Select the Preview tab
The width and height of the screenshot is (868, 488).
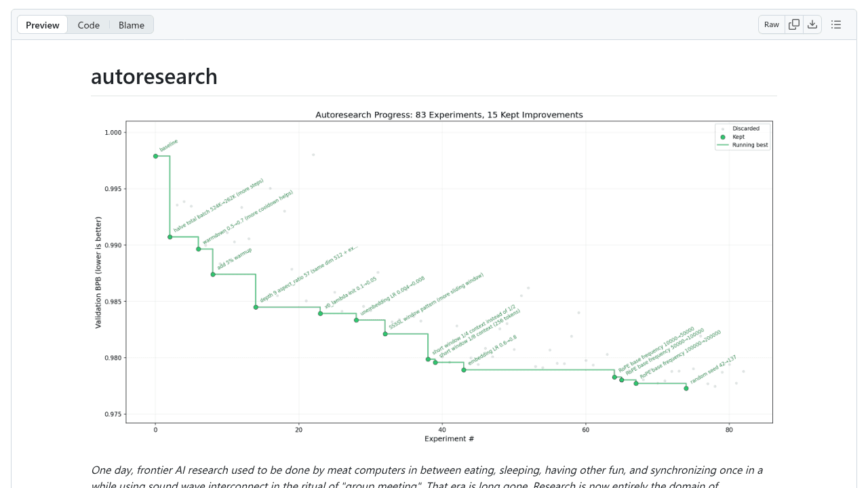(42, 24)
